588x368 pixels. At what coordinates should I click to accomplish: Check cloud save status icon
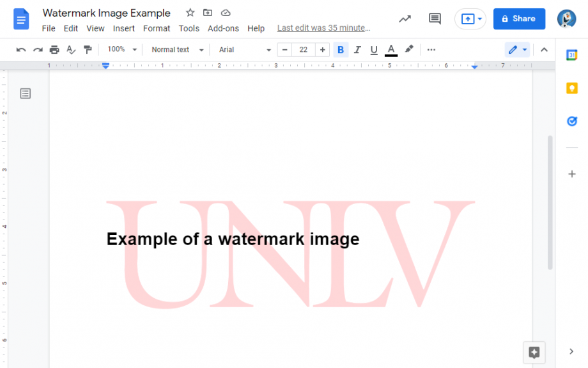226,13
